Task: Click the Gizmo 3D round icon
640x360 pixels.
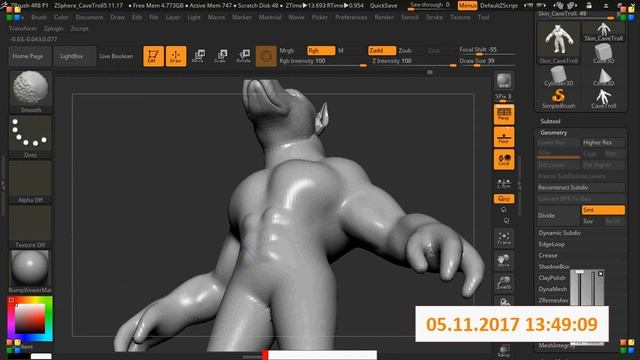Action: coord(266,56)
